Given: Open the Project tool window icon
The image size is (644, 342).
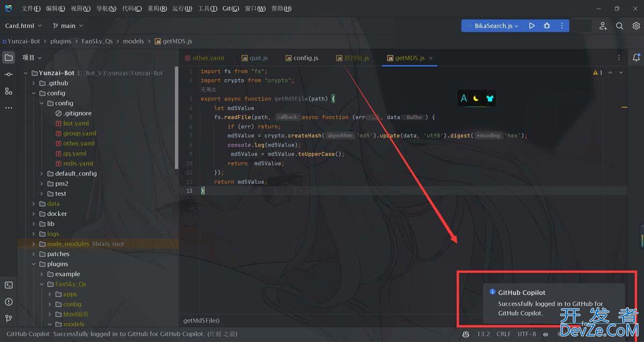Looking at the screenshot, I should [9, 57].
